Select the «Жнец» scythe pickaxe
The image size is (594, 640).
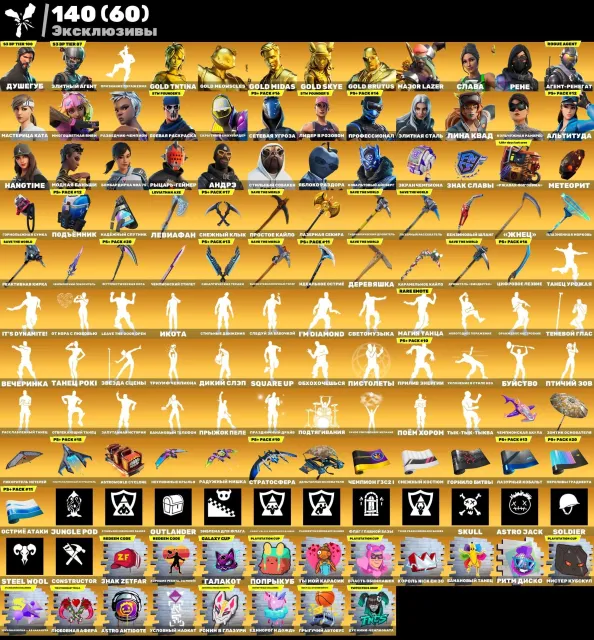[520, 215]
